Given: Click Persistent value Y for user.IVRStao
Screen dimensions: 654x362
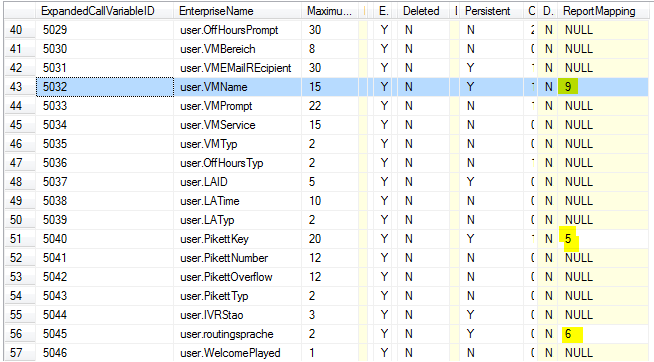Looking at the screenshot, I should coord(491,315).
